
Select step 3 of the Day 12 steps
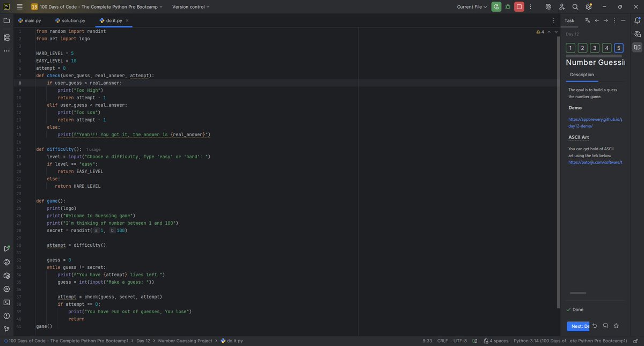pos(594,47)
